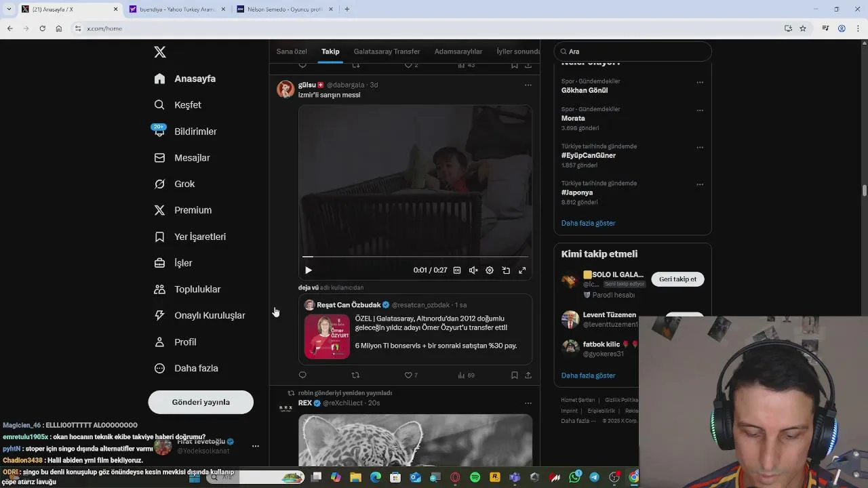Click Daha fazla göster under follow suggestions
This screenshot has height=488, width=868.
[589, 375]
